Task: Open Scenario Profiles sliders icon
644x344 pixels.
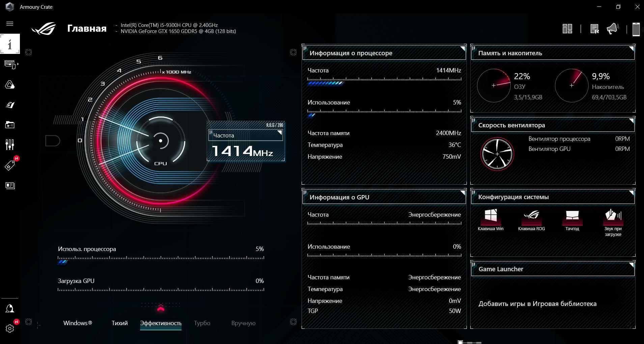Action: point(10,145)
